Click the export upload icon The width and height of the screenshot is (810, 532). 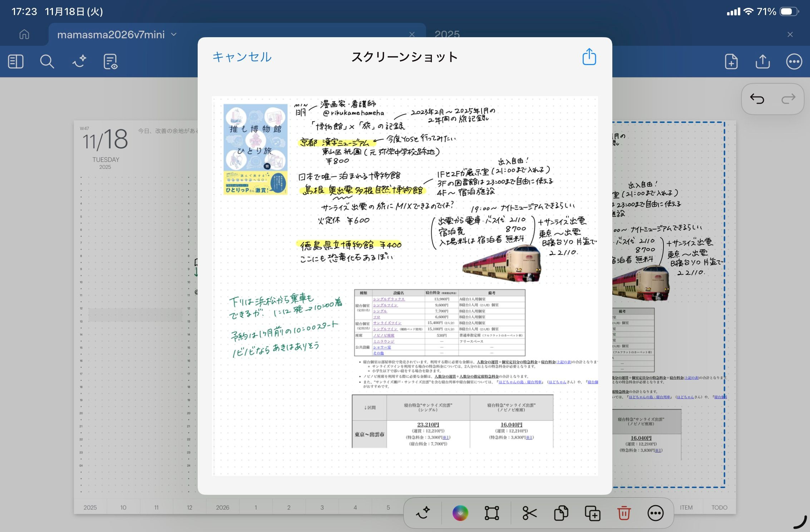coord(762,61)
